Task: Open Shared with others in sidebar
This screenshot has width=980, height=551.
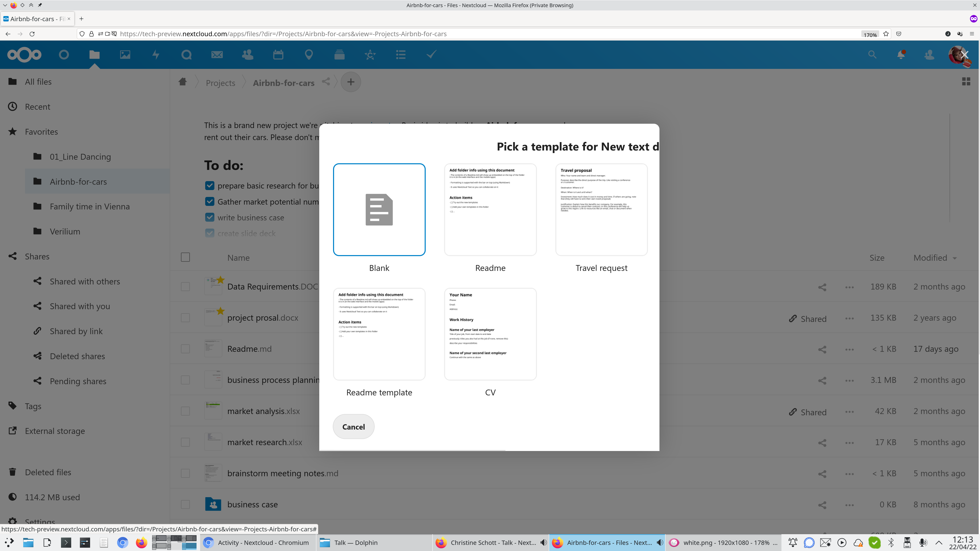Action: coord(84,281)
